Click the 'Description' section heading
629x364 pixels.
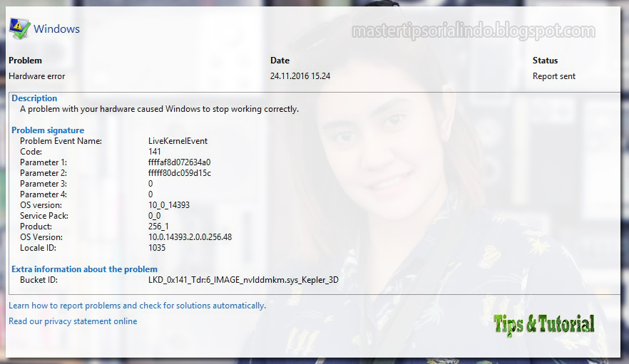point(34,98)
